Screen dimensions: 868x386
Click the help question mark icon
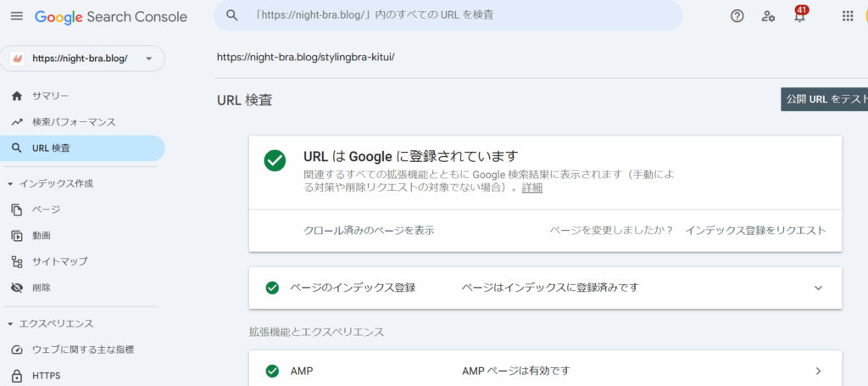737,16
